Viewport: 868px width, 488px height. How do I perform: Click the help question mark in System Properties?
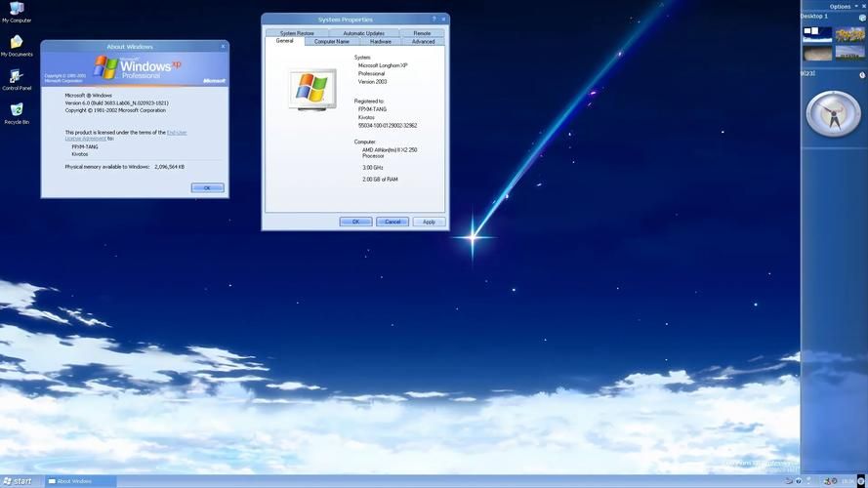click(434, 20)
